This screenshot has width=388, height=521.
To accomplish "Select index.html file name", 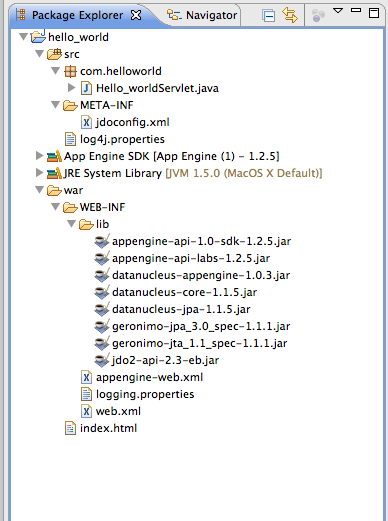I will tap(108, 428).
